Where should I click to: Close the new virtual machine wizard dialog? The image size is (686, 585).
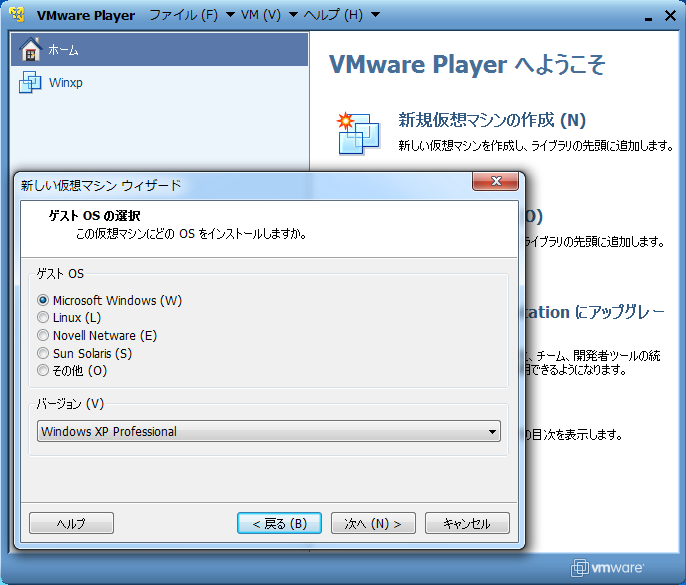pos(495,183)
